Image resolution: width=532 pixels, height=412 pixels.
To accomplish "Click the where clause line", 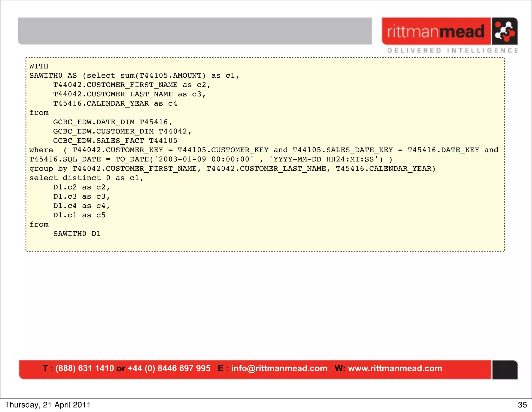I will pyautogui.click(x=264, y=150).
